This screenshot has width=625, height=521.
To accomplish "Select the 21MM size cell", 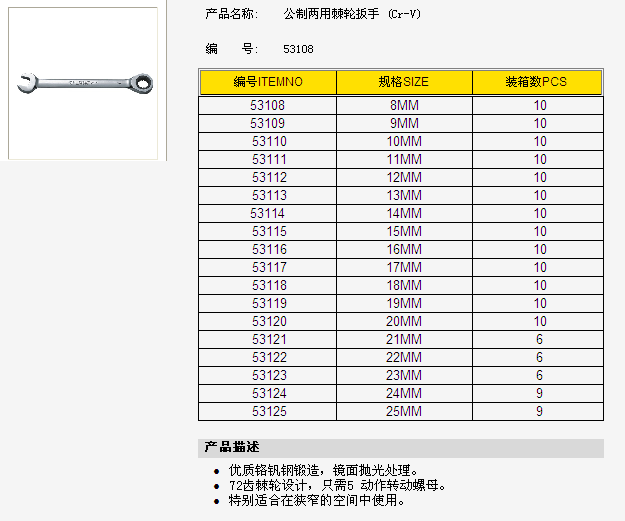I will click(404, 339).
